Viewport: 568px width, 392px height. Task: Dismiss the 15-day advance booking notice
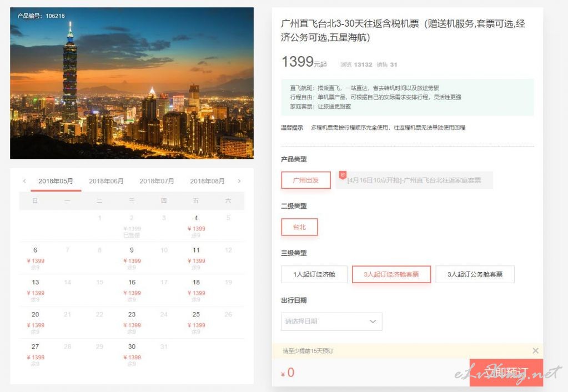tap(535, 350)
